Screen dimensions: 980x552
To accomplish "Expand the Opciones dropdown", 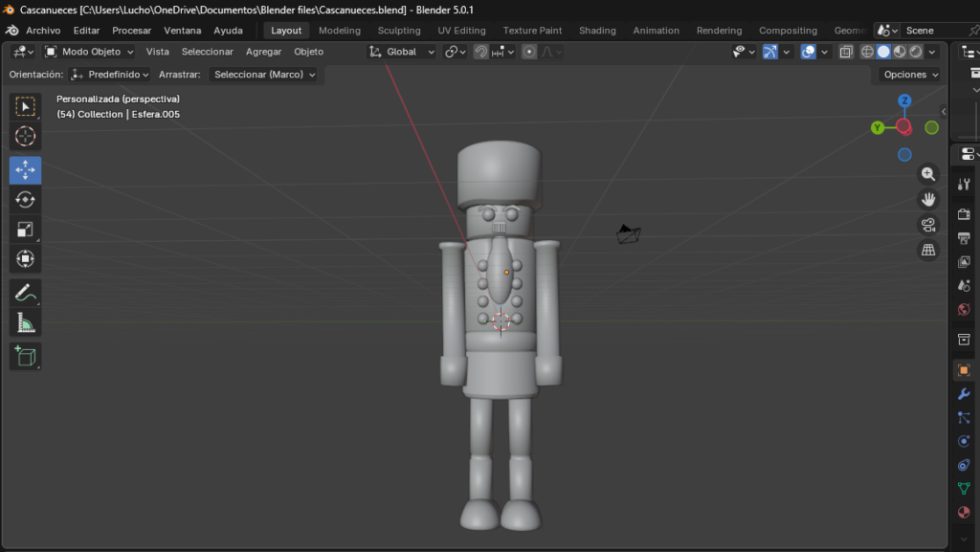I will click(906, 74).
